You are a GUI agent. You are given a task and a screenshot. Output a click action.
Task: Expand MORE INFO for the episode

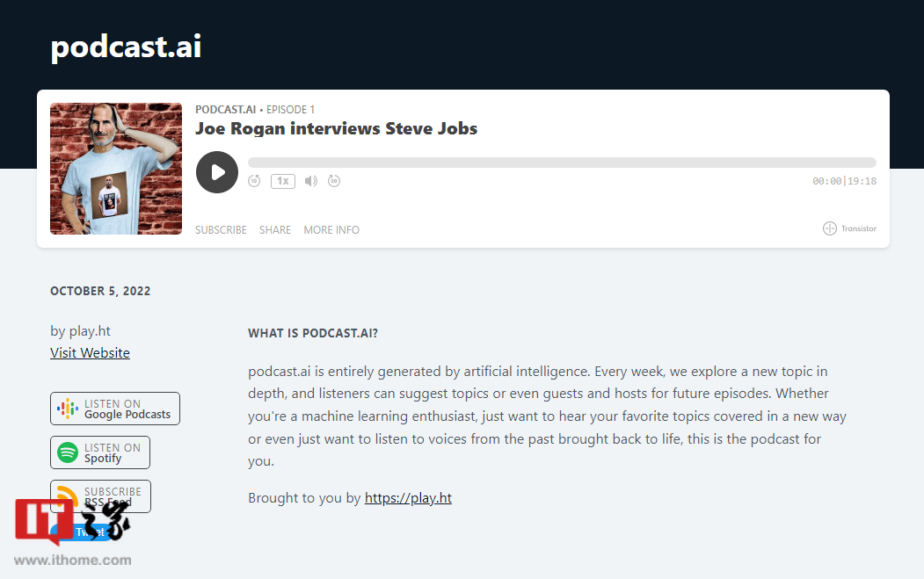pos(331,230)
